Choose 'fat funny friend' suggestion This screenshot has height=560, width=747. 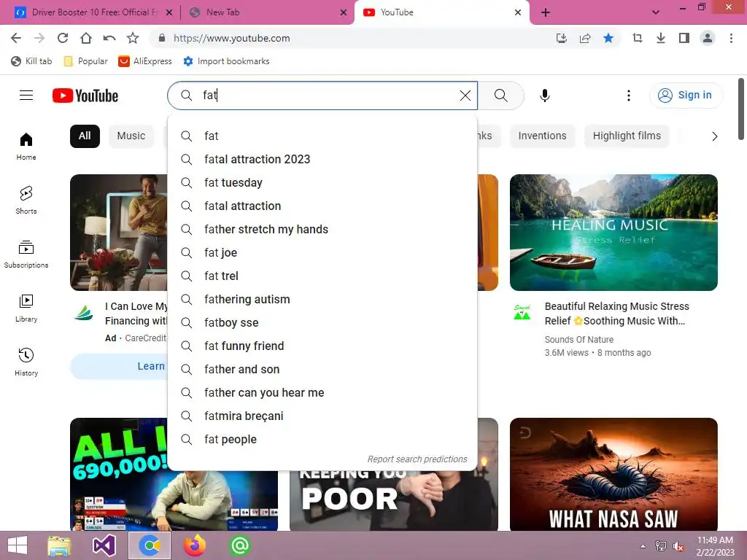point(322,346)
